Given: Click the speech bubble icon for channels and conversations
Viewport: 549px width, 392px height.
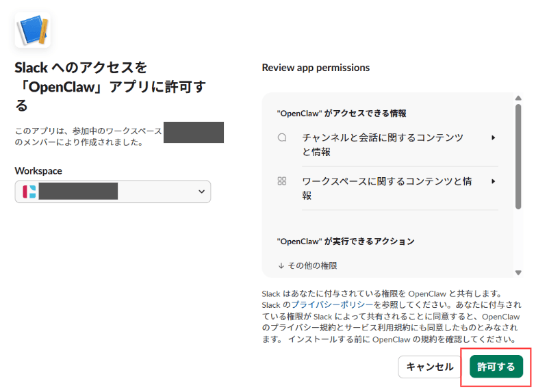Looking at the screenshot, I should [281, 138].
